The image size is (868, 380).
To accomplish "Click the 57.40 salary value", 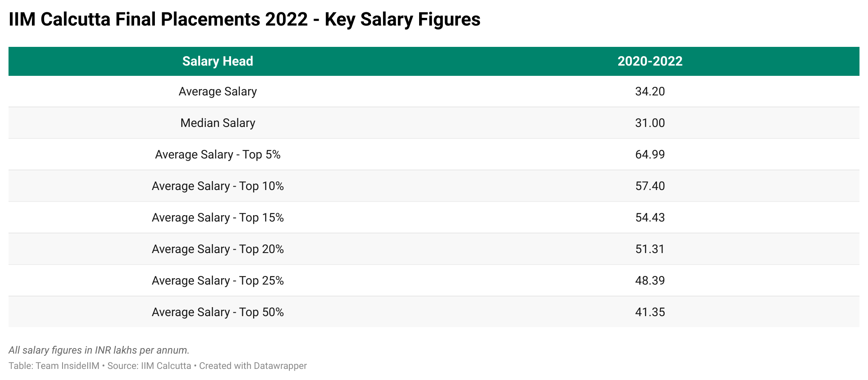I will tap(650, 186).
